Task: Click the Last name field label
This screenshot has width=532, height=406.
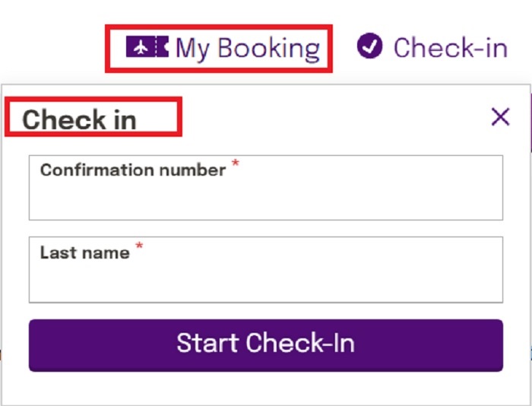Action: coord(85,252)
